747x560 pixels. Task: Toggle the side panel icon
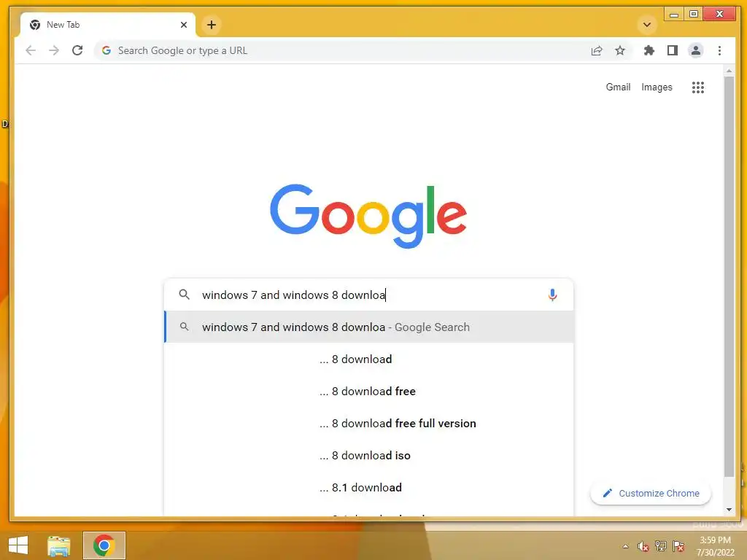(x=672, y=50)
